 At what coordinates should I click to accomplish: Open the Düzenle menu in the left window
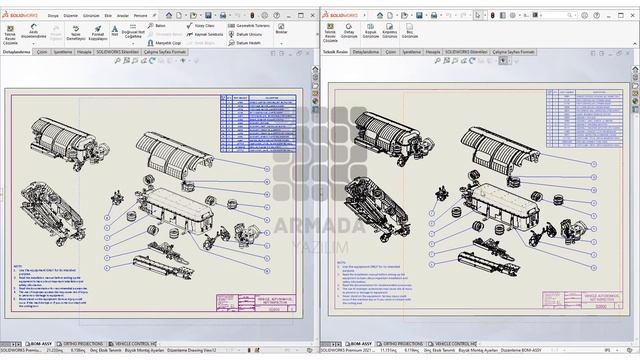pos(71,16)
